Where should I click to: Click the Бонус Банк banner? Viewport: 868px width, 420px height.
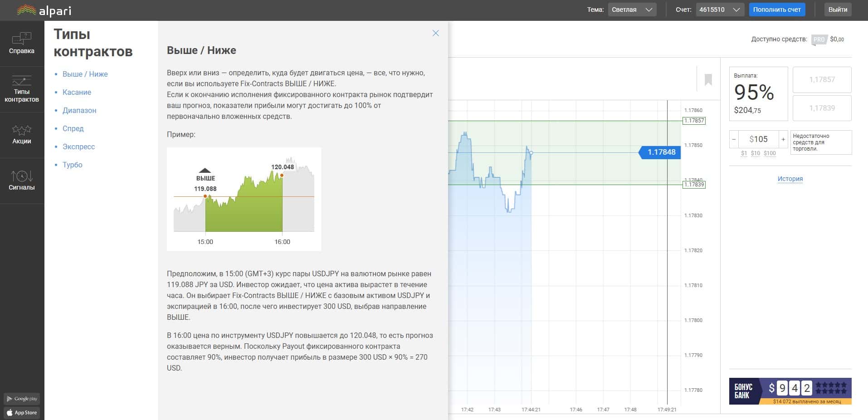point(790,391)
